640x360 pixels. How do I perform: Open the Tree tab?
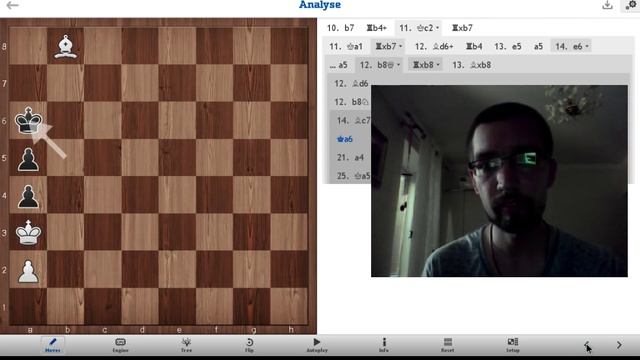[187, 345]
